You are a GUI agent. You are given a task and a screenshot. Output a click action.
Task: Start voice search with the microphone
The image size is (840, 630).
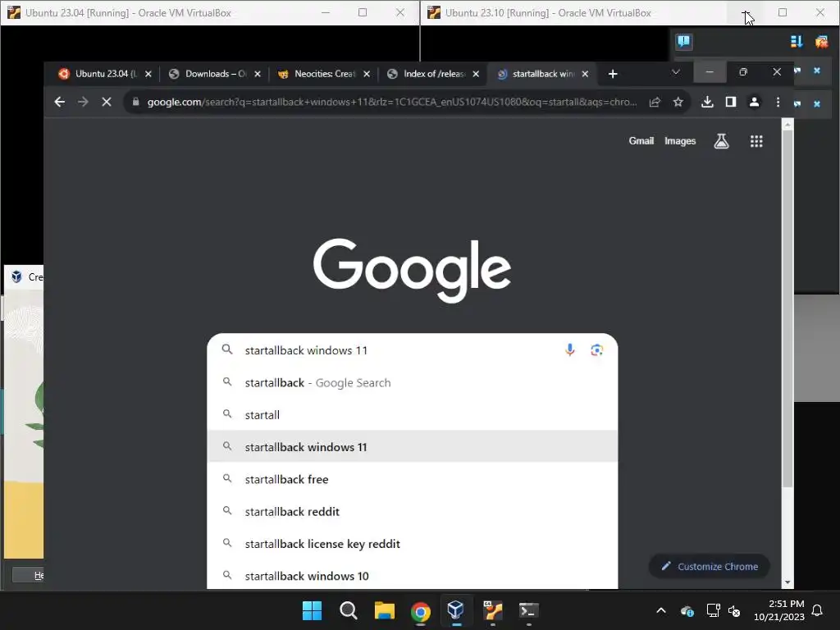tap(570, 349)
